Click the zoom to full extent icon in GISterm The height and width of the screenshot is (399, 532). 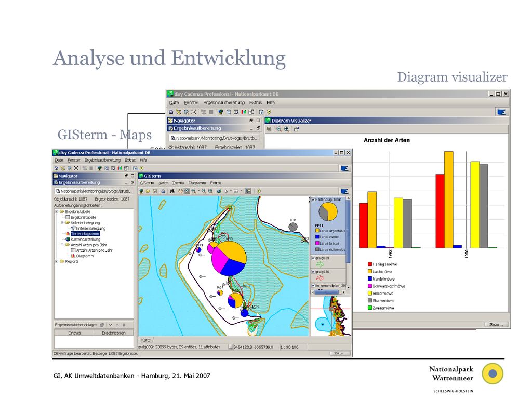point(210,191)
